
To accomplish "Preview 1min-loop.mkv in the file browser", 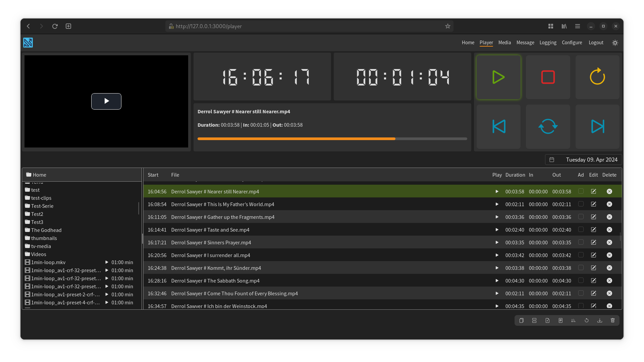I will 107,262.
